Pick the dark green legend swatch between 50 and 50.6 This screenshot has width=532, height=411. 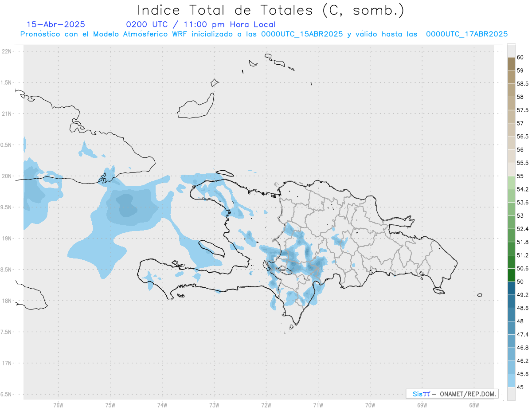pyautogui.click(x=511, y=275)
